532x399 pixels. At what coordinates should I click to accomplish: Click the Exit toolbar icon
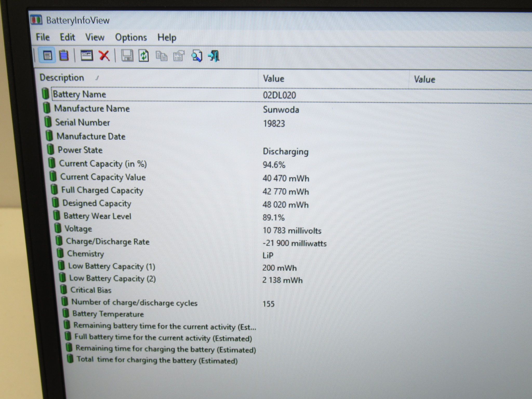214,56
